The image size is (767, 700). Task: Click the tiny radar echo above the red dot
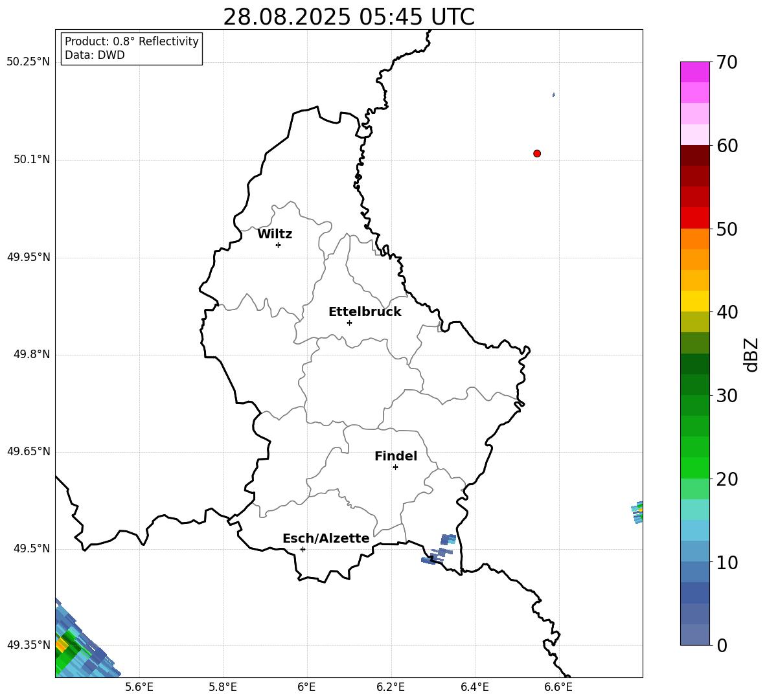(x=553, y=95)
